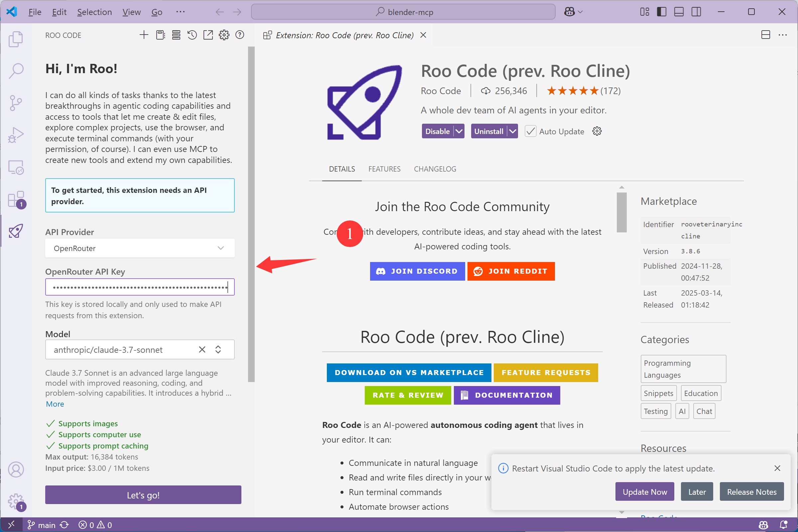
Task: Expand the Uninstall button dropdown arrow
Action: (x=512, y=131)
